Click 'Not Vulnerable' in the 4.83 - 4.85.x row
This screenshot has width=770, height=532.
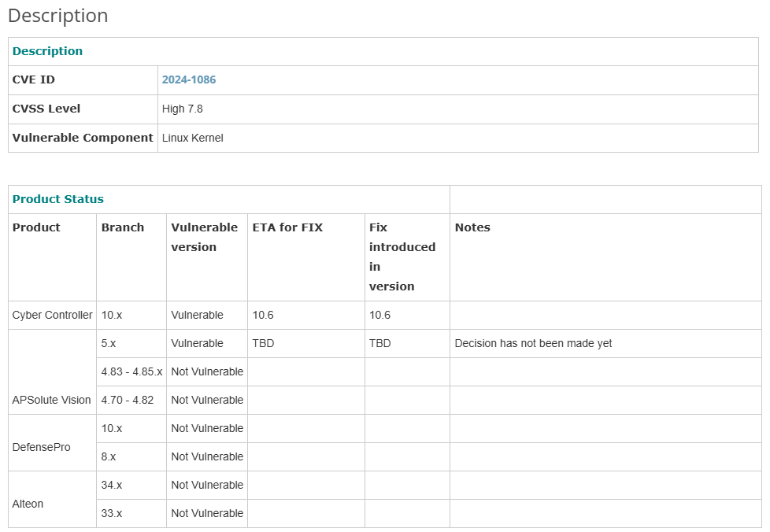pos(207,371)
